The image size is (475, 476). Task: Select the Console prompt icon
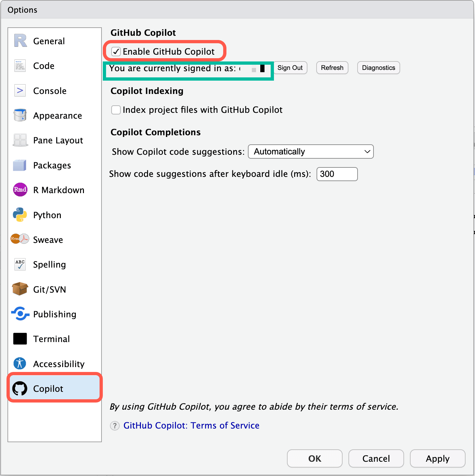20,90
